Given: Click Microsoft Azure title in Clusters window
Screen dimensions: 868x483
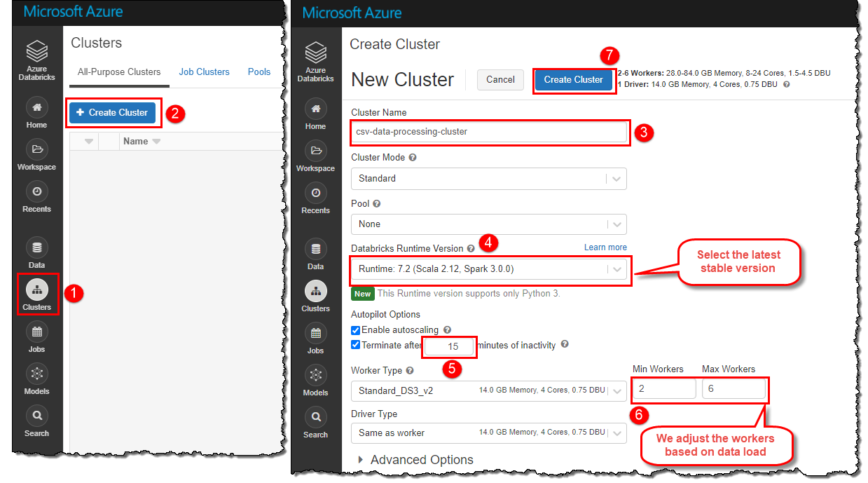Looking at the screenshot, I should pyautogui.click(x=73, y=12).
